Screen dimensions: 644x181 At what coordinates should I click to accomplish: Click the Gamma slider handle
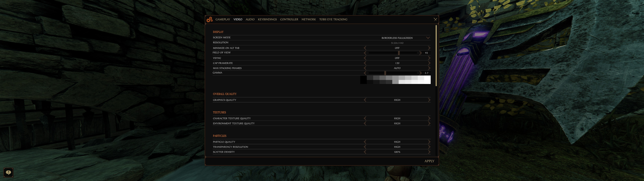[385, 73]
